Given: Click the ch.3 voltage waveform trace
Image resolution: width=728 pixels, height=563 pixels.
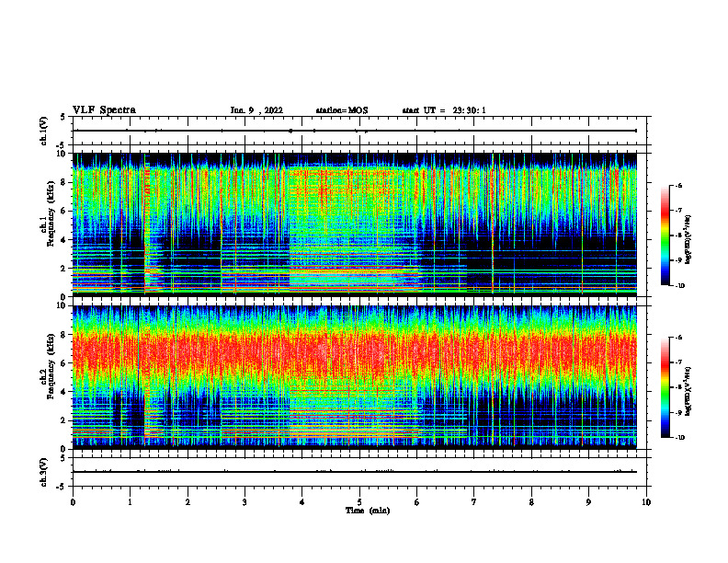Looking at the screenshot, I should [x=355, y=472].
